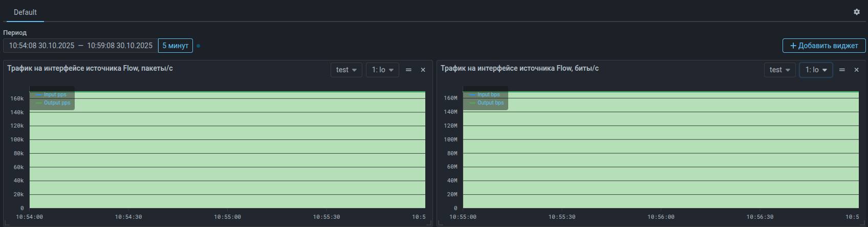
Task: Click the drag handle on bits/s widget
Action: (x=842, y=70)
